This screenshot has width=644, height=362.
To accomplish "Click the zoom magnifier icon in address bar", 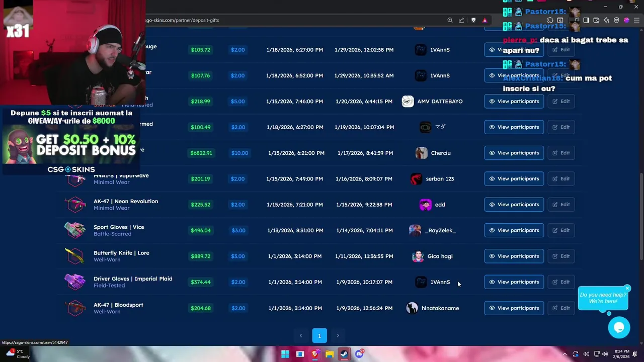I will (450, 20).
